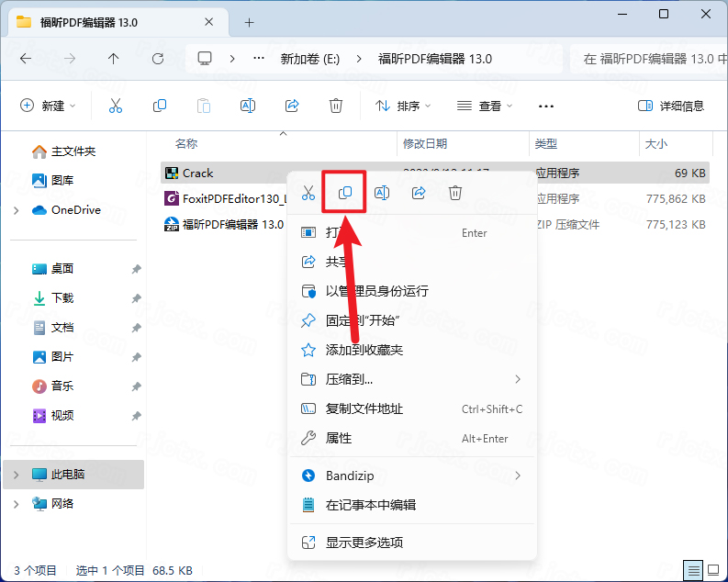Open the Bandizip submenu arrow

(x=518, y=476)
